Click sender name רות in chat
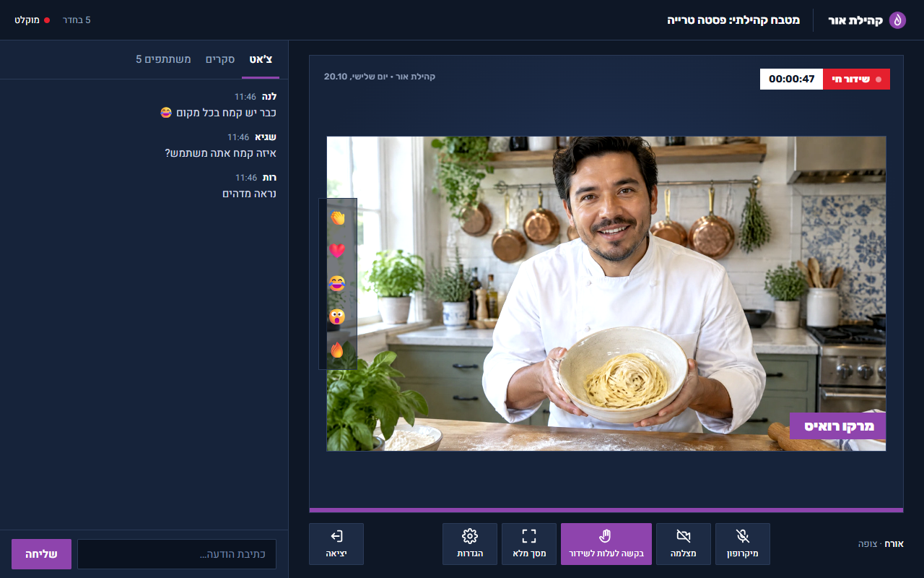 coord(269,177)
